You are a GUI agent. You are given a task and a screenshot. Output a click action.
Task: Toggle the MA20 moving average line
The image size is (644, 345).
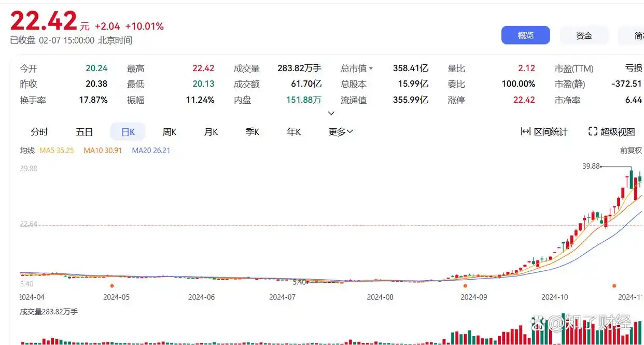[x=151, y=150]
